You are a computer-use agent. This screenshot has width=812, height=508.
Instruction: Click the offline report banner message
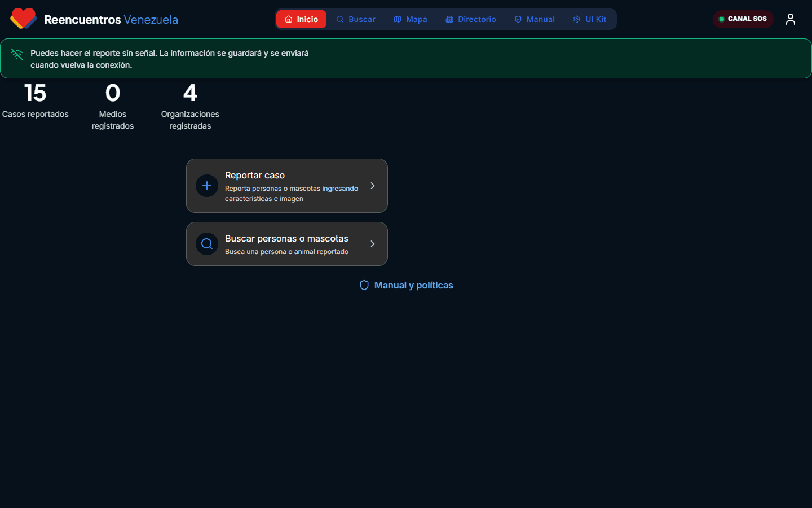click(x=170, y=59)
